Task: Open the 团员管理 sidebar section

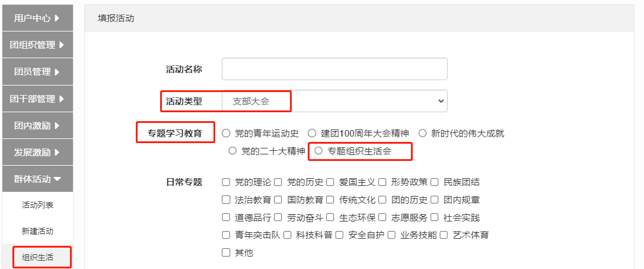Action: 37,72
